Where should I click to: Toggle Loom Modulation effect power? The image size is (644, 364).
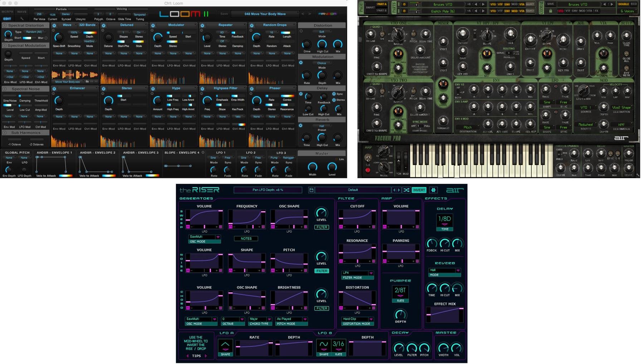pyautogui.click(x=301, y=63)
